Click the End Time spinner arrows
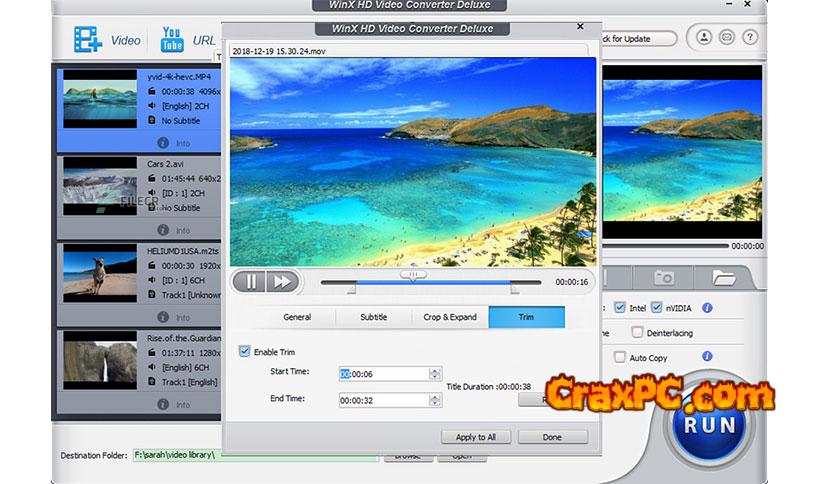 point(434,400)
